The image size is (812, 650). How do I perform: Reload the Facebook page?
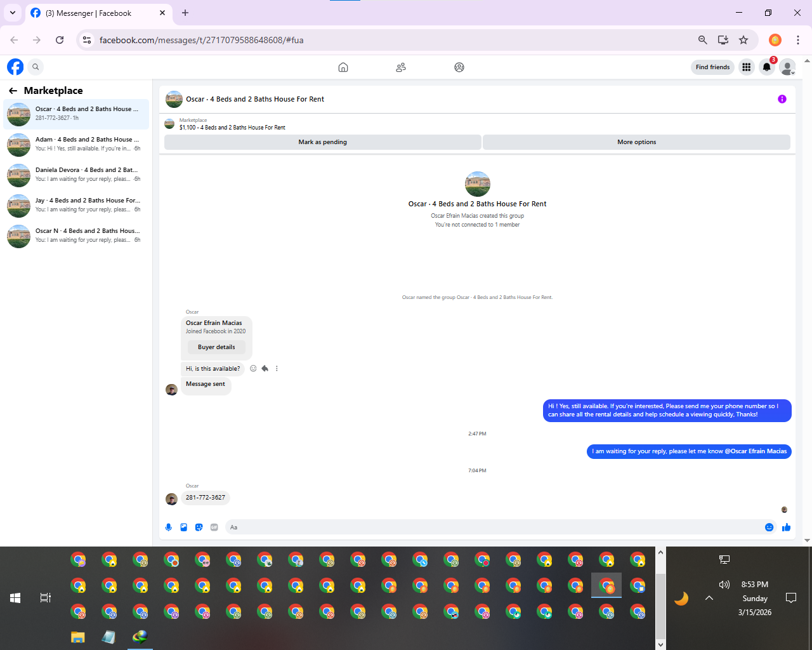coord(60,40)
